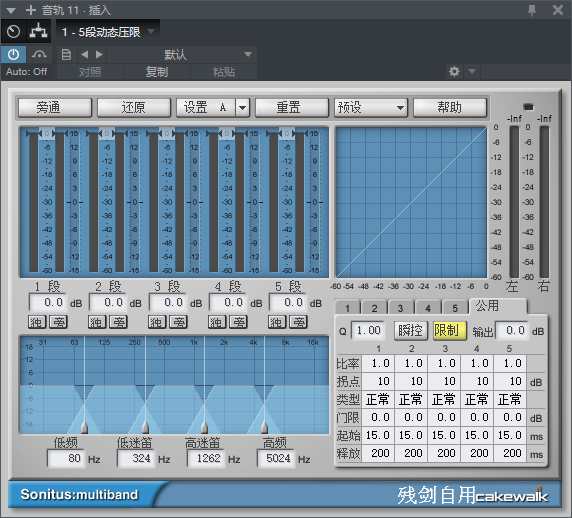The height and width of the screenshot is (518, 572).
Task: Click the 旁通 bypass button
Action: pos(55,108)
